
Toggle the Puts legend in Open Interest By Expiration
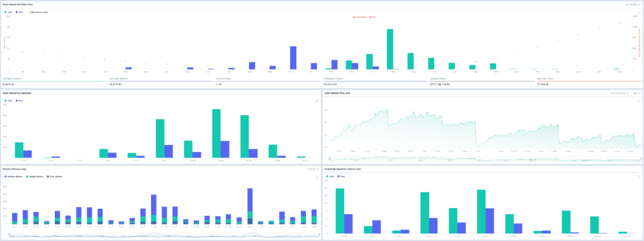[x=18, y=100]
